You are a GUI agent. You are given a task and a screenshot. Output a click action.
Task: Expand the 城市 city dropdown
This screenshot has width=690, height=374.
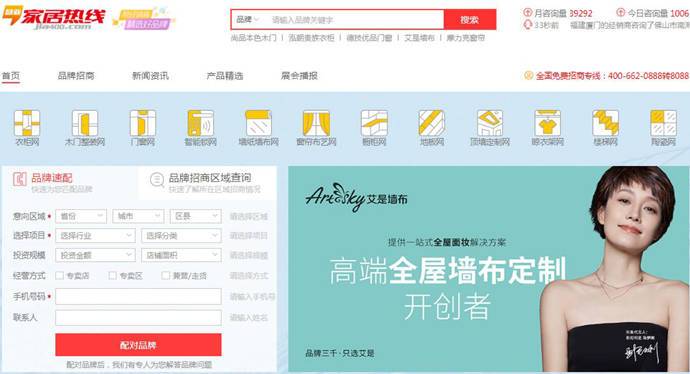(138, 216)
